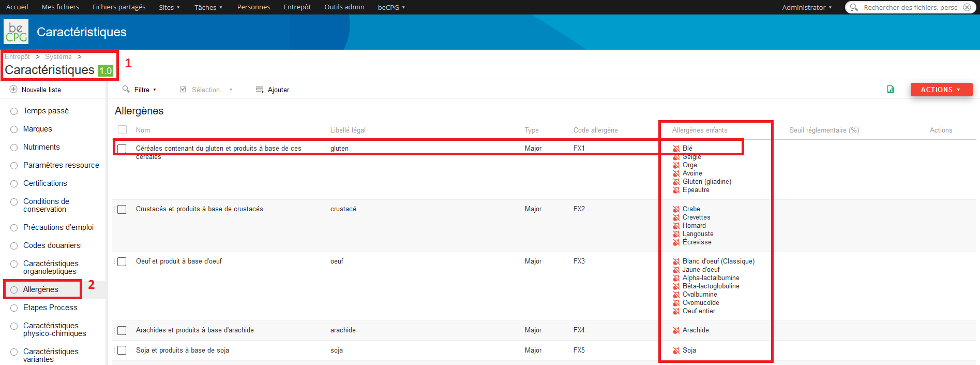980x365 pixels.
Task: Click the allergen icon next to Avoine
Action: click(676, 173)
